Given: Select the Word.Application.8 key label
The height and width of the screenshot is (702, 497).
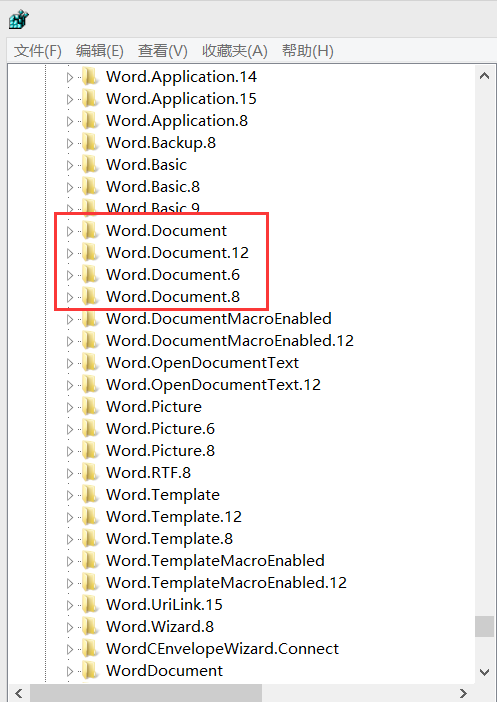Looking at the screenshot, I should (177, 121).
